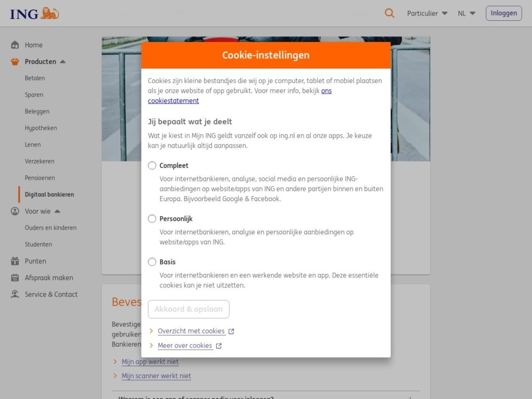This screenshot has width=532, height=399.
Task: Select Sparen from the products menu
Action: coord(34,95)
